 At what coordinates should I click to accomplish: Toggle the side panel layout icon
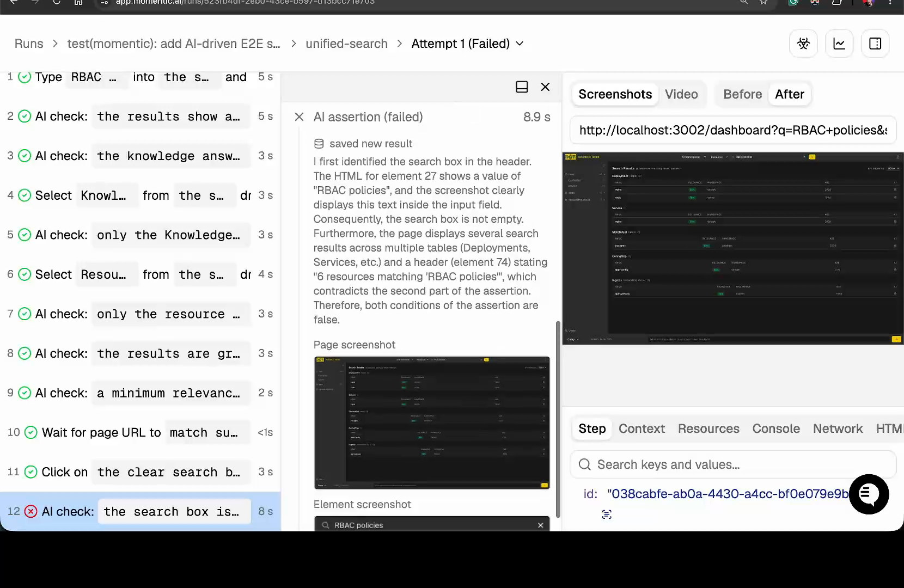point(875,44)
